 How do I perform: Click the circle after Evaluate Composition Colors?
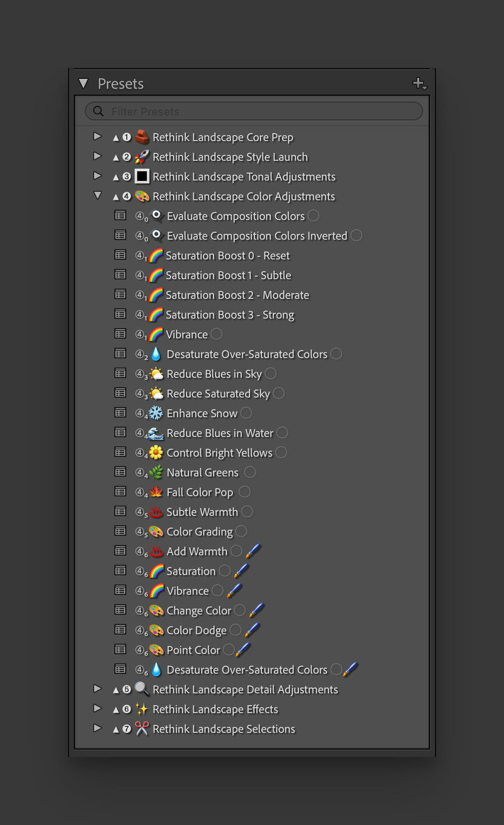314,216
